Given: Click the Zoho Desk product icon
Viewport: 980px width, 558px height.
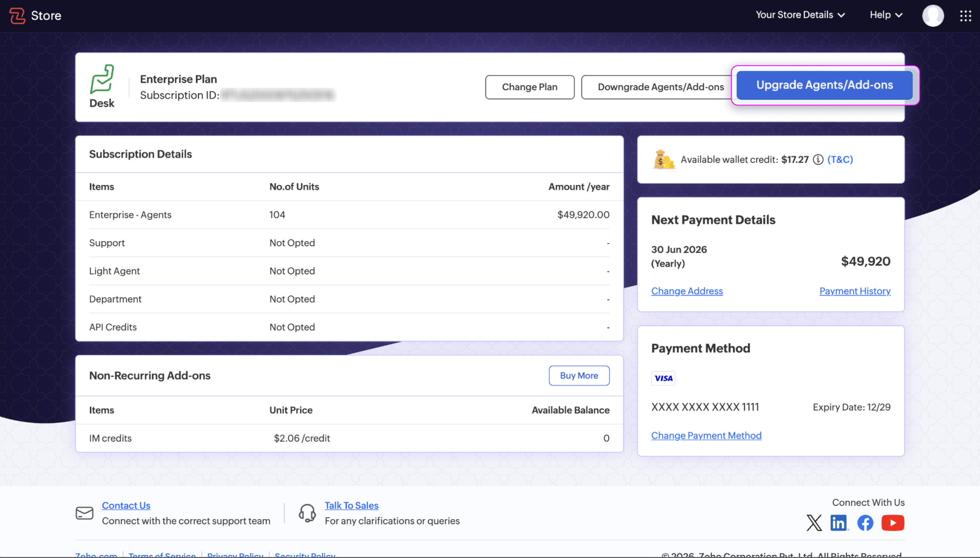Looking at the screenshot, I should tap(102, 79).
